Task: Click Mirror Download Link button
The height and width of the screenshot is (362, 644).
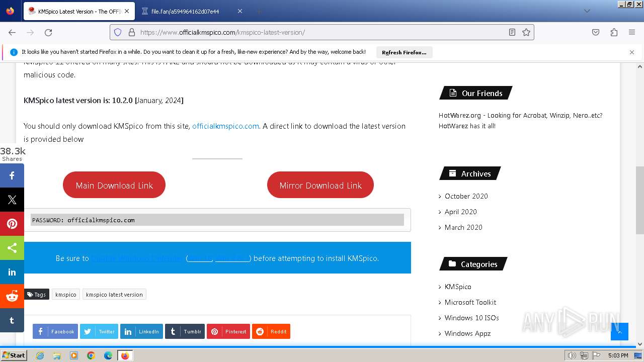Action: pos(320,185)
